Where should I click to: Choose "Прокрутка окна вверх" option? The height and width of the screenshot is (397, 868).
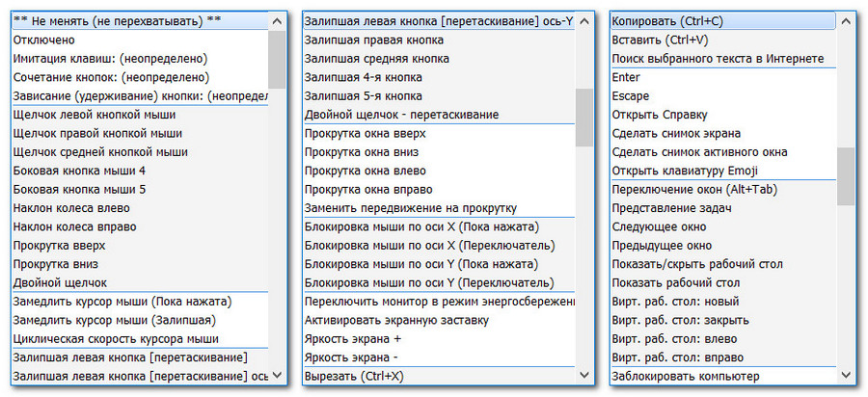coord(365,133)
